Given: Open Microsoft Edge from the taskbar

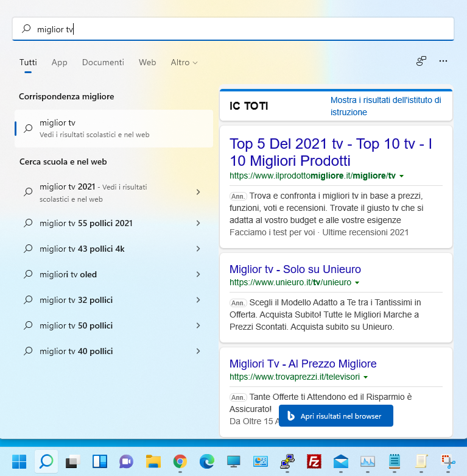Looking at the screenshot, I should (x=206, y=461).
